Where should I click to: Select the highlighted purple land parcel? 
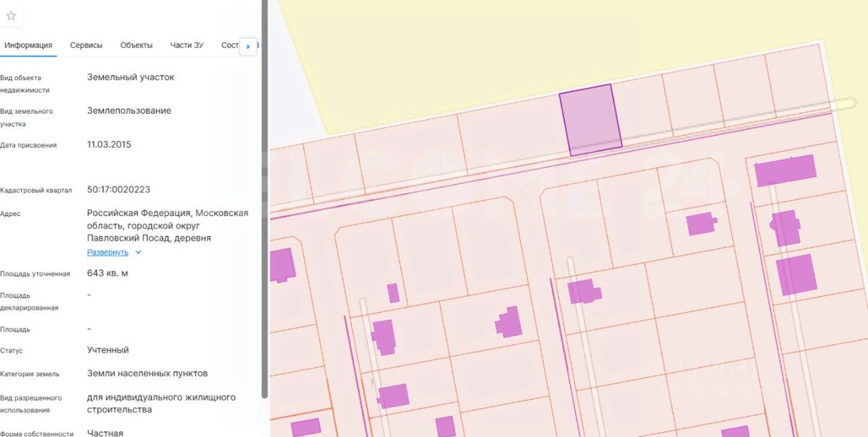coord(590,119)
